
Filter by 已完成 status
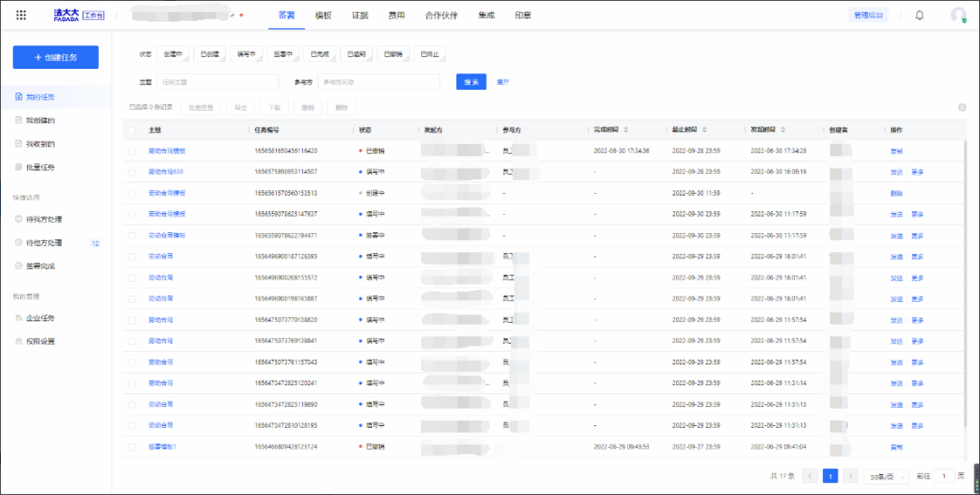click(319, 54)
